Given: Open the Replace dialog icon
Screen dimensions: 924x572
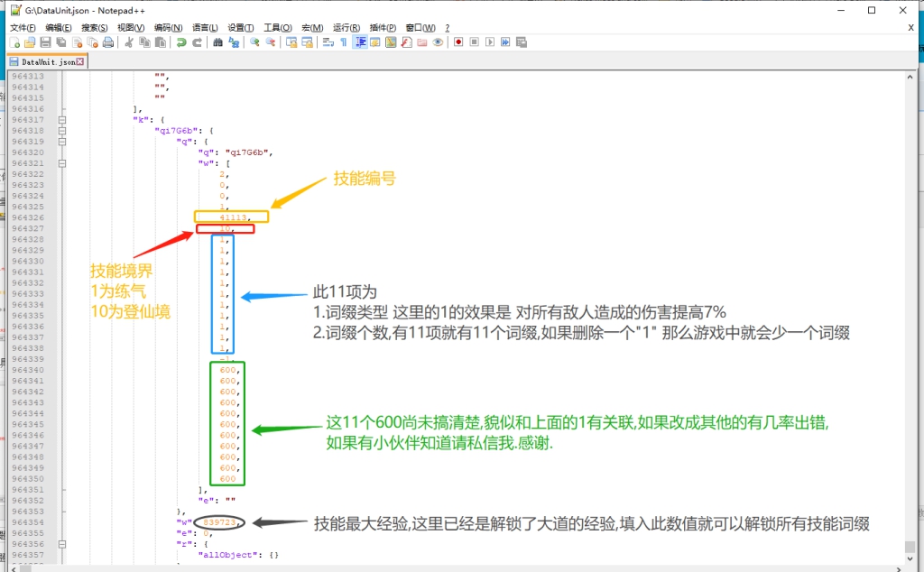Looking at the screenshot, I should (x=234, y=42).
